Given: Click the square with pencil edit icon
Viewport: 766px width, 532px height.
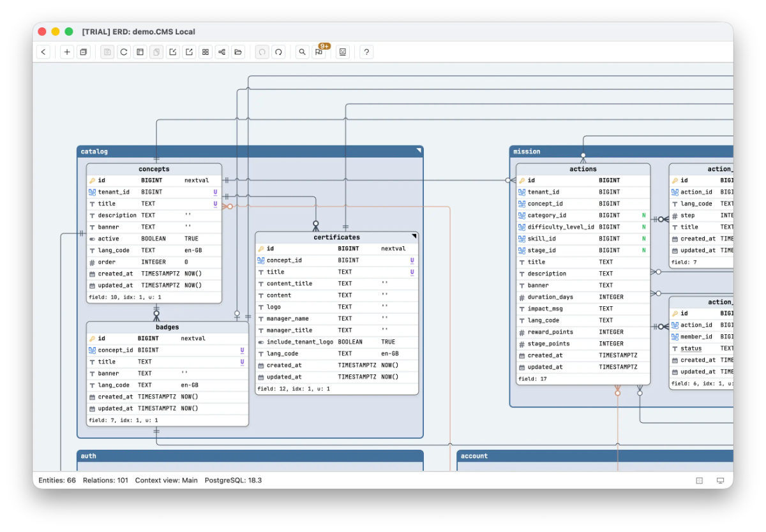Looking at the screenshot, I should 172,52.
